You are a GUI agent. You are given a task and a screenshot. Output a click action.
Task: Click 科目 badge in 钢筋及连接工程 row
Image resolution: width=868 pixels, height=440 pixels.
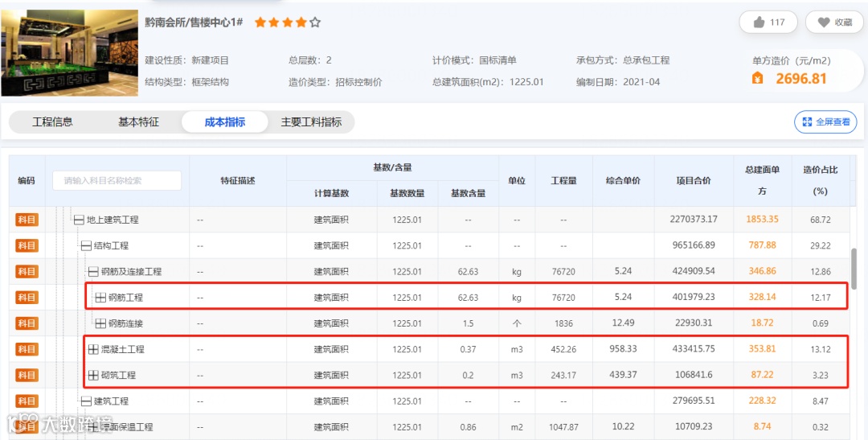(x=26, y=272)
